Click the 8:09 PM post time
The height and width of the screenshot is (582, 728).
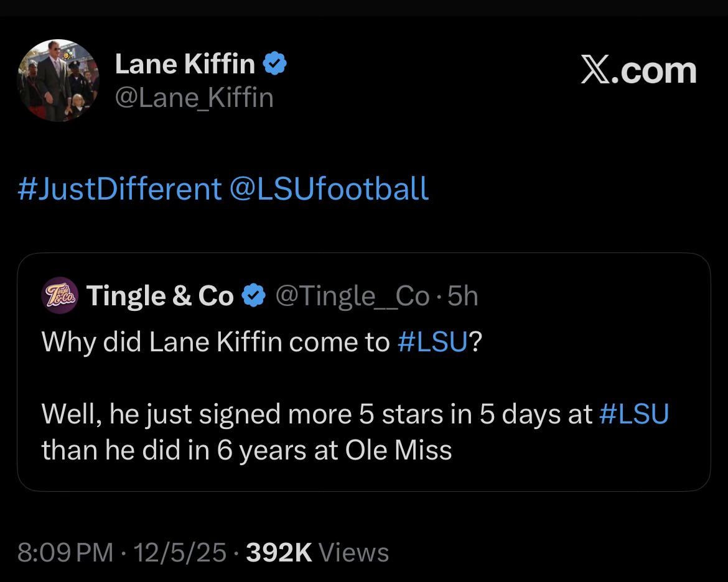pyautogui.click(x=65, y=553)
